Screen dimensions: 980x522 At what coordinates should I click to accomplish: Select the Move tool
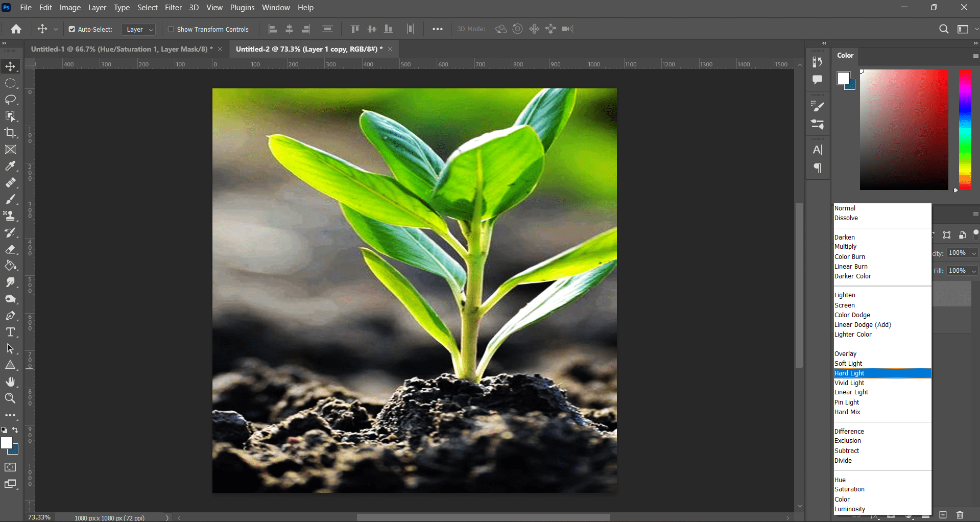(11, 66)
